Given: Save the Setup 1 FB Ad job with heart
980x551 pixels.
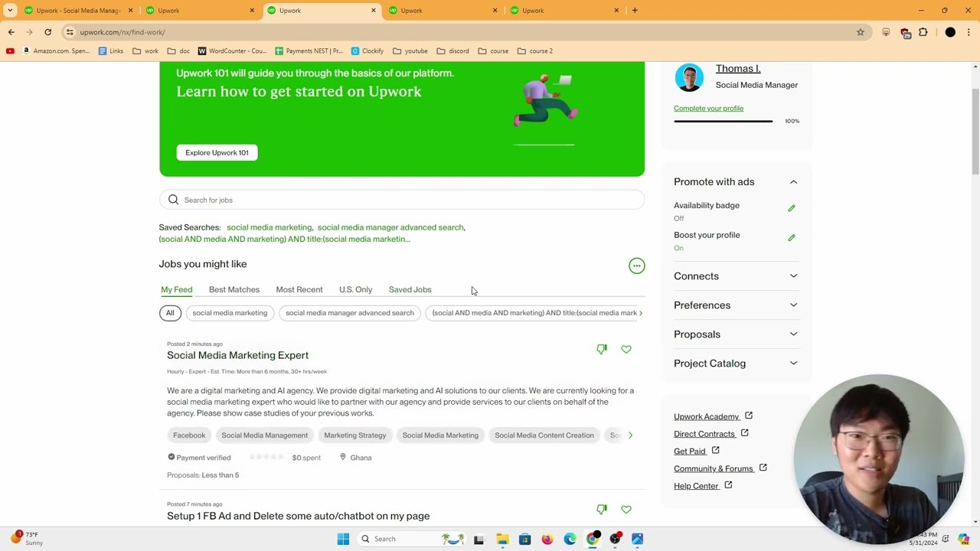Looking at the screenshot, I should pyautogui.click(x=626, y=509).
